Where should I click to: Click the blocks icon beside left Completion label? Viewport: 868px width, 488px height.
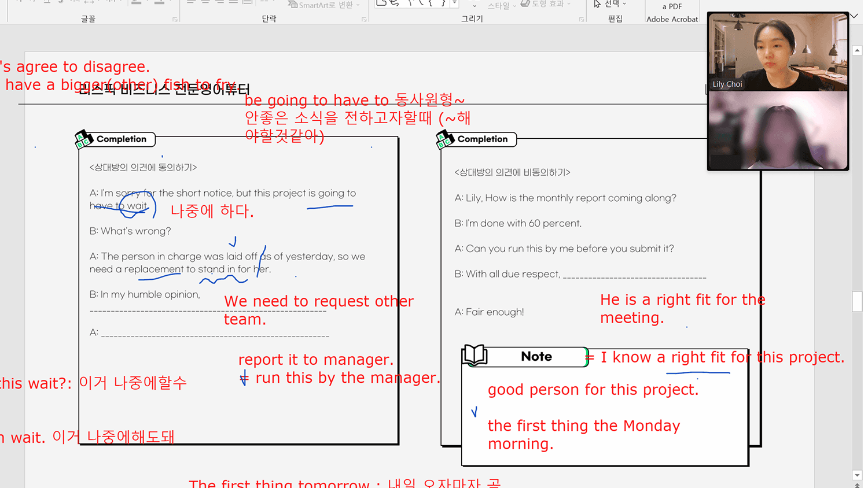tap(84, 139)
